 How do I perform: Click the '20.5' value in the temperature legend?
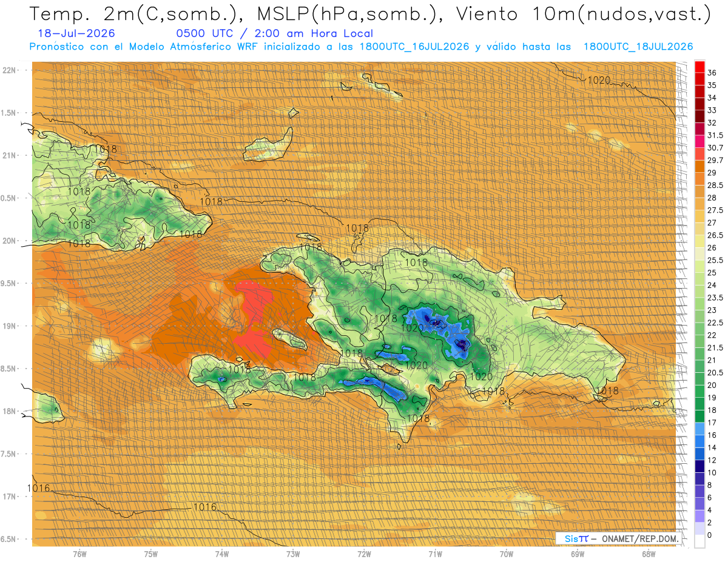tap(715, 373)
